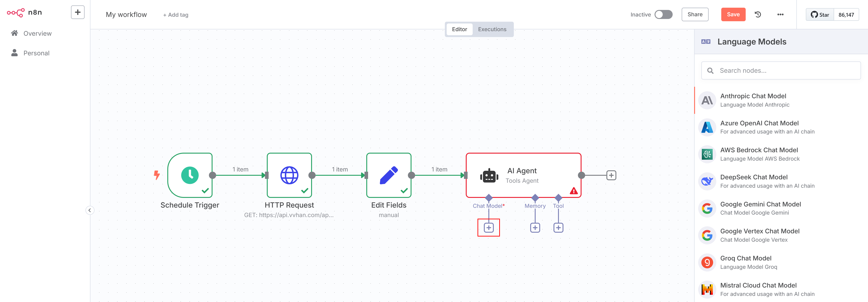
Task: Click the Save button
Action: (733, 14)
